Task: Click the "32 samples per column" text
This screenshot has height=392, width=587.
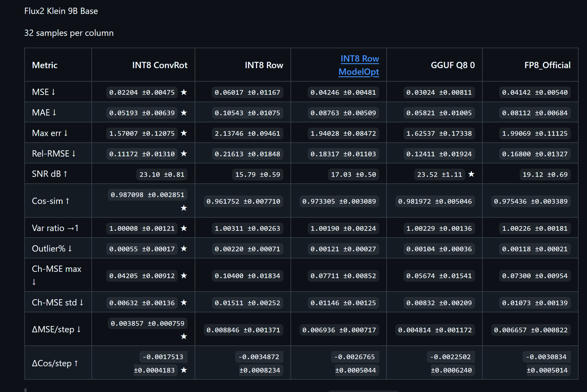Action: pos(69,33)
